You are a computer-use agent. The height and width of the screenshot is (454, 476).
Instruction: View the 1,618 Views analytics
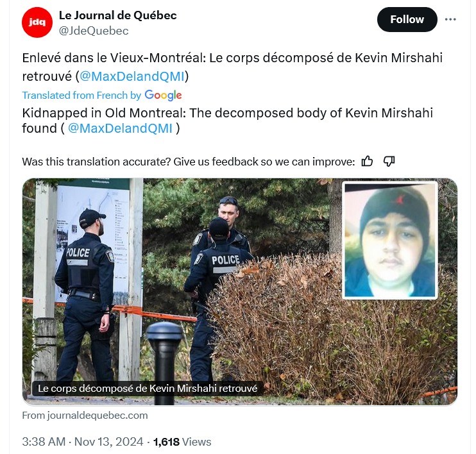[x=182, y=442]
